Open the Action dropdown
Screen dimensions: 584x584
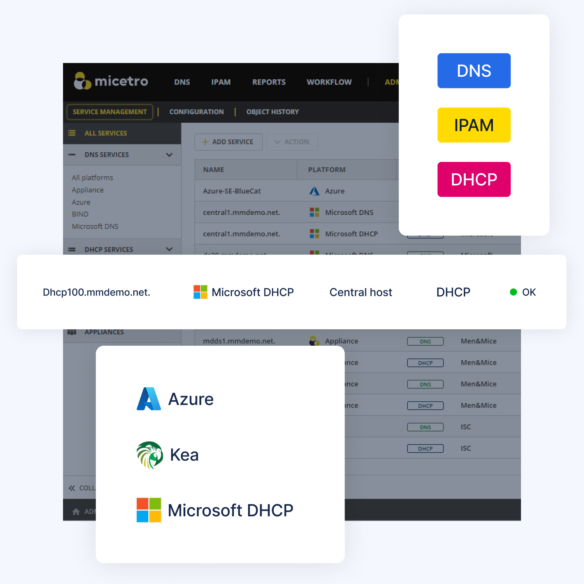[x=292, y=142]
